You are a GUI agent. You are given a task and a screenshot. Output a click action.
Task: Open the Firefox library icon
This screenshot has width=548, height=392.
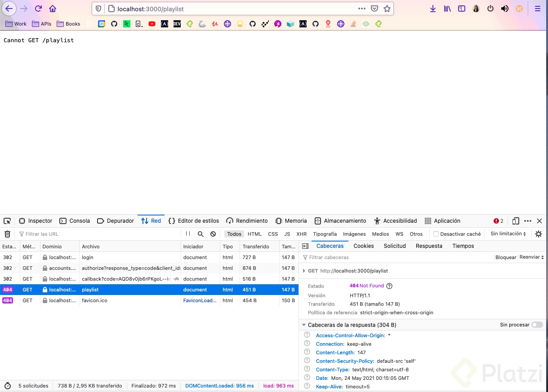(x=447, y=8)
